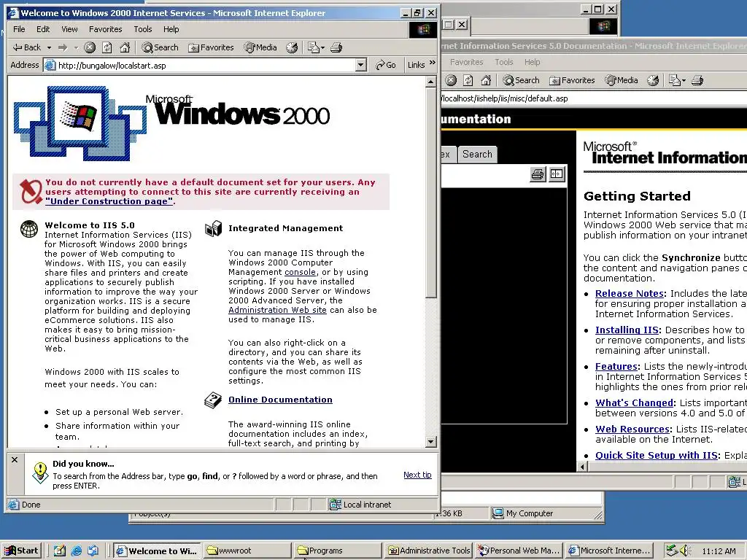Screen dimensions: 747x560
Task: Open the Web Resources link
Action: 632,429
